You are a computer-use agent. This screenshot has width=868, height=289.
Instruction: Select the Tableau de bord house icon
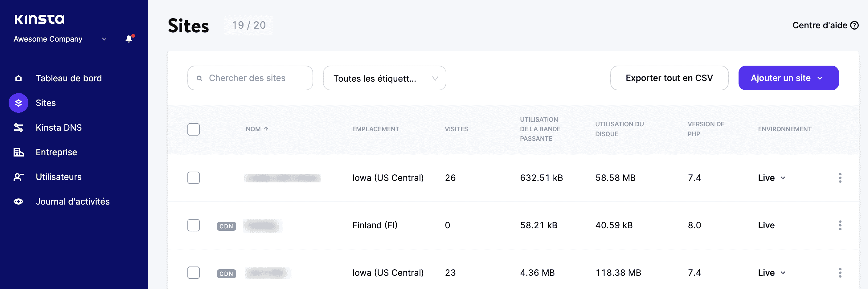(18, 78)
